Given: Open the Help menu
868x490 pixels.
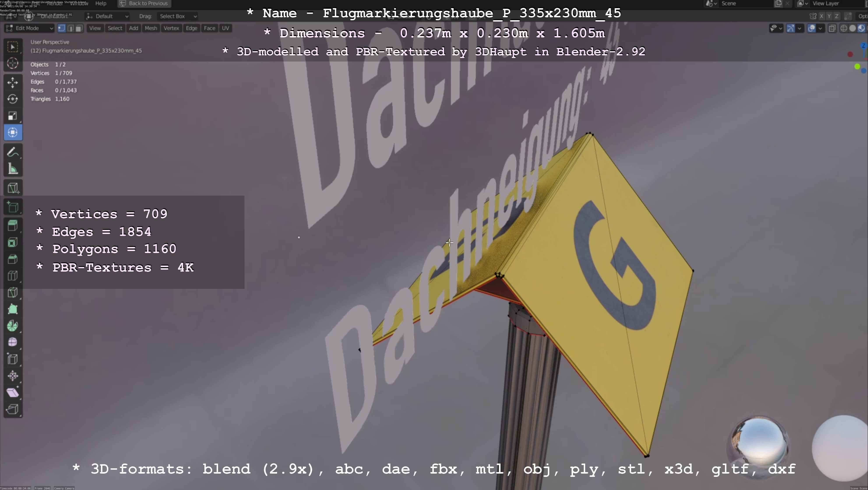Looking at the screenshot, I should tap(101, 3).
